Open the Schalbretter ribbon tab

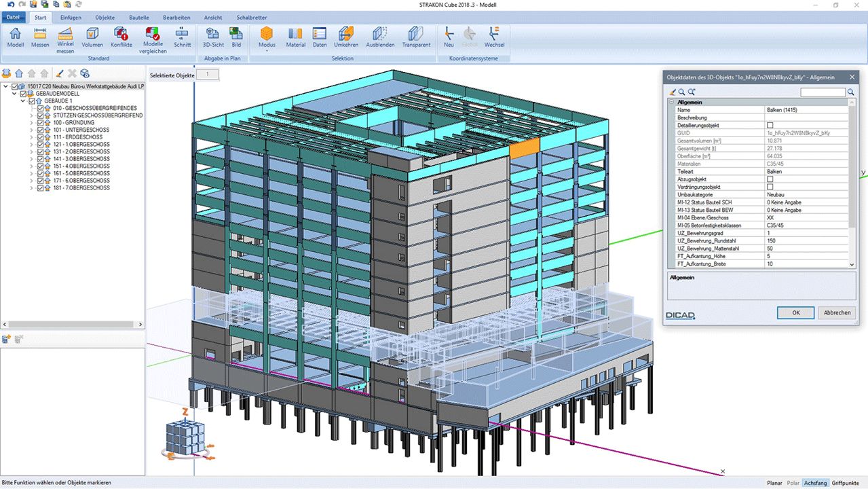252,17
